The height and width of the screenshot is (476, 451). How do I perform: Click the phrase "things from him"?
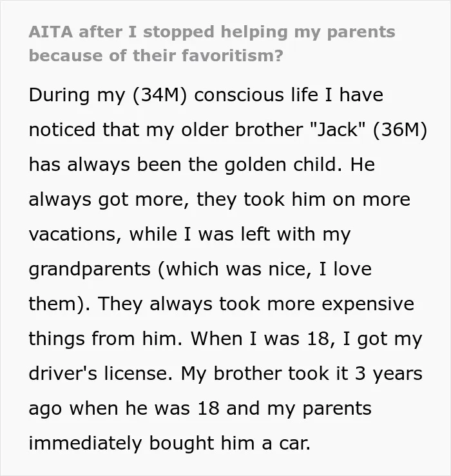point(103,339)
